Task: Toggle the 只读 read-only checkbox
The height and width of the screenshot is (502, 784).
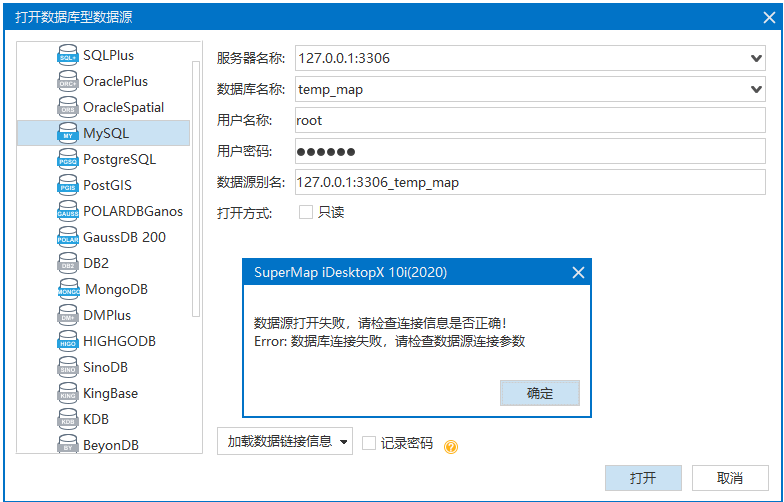Action: [x=306, y=212]
